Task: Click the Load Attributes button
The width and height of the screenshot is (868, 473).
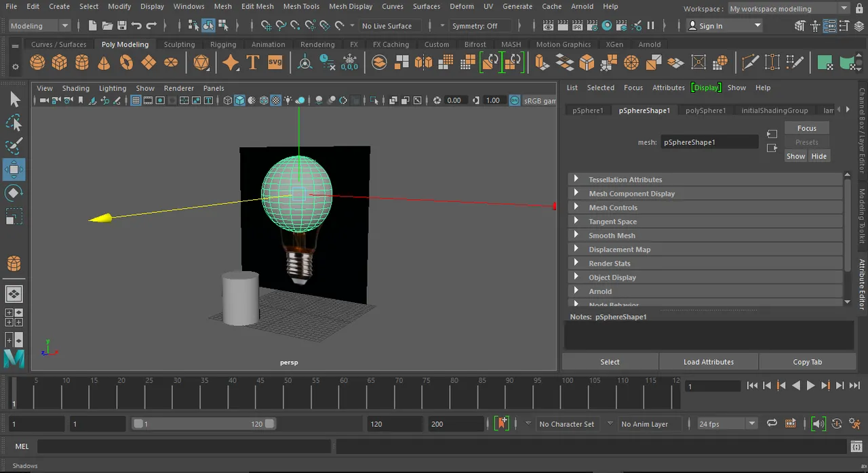Action: coord(709,362)
